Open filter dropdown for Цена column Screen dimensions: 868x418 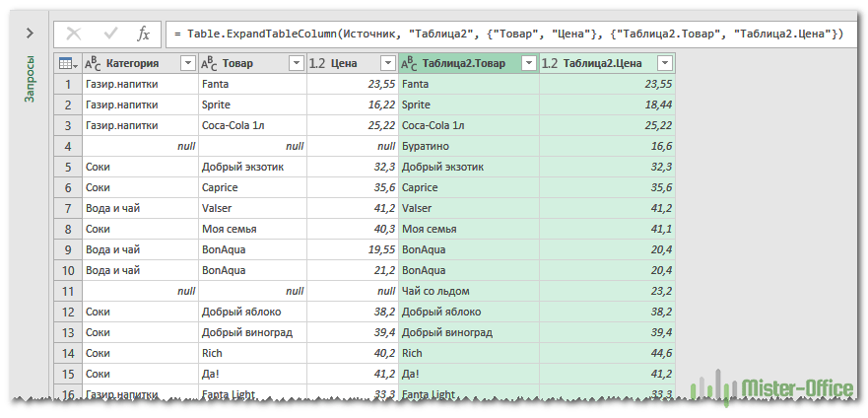pyautogui.click(x=388, y=63)
